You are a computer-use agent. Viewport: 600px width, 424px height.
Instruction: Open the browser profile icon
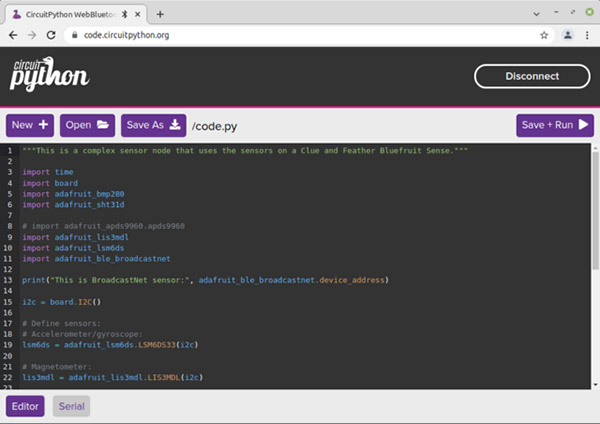tap(567, 34)
